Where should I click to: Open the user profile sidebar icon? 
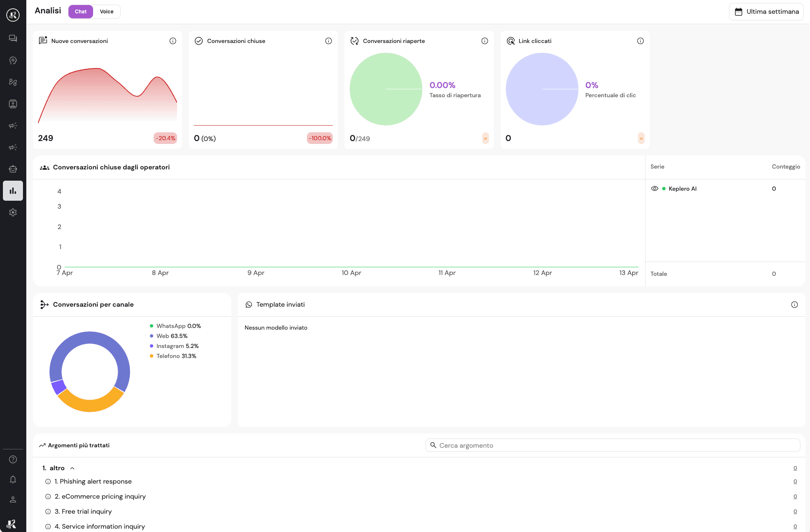13,499
